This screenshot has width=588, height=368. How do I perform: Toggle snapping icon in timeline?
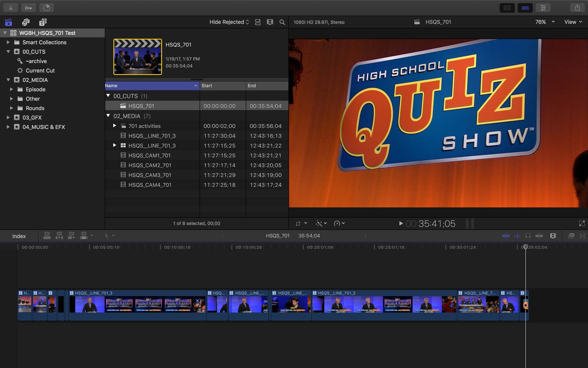tap(539, 236)
